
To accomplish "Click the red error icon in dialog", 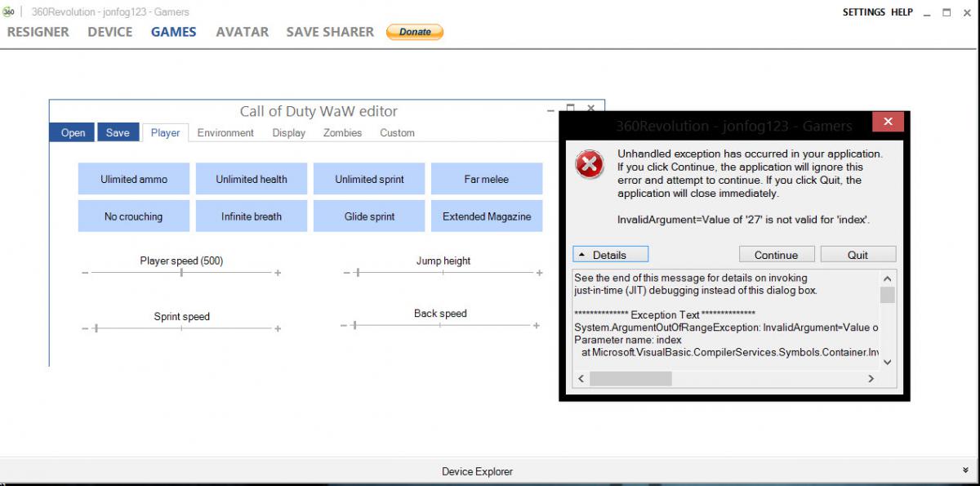I will click(x=589, y=164).
